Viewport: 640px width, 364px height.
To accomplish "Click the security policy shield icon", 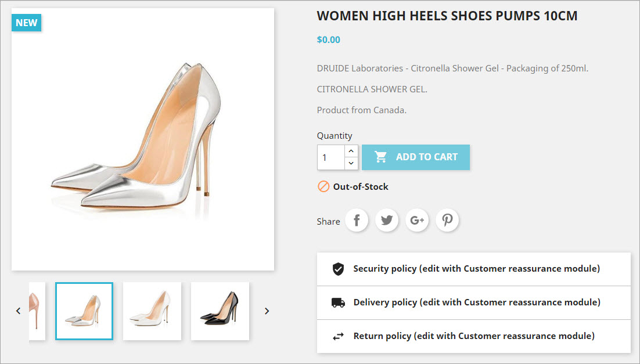I will (338, 269).
